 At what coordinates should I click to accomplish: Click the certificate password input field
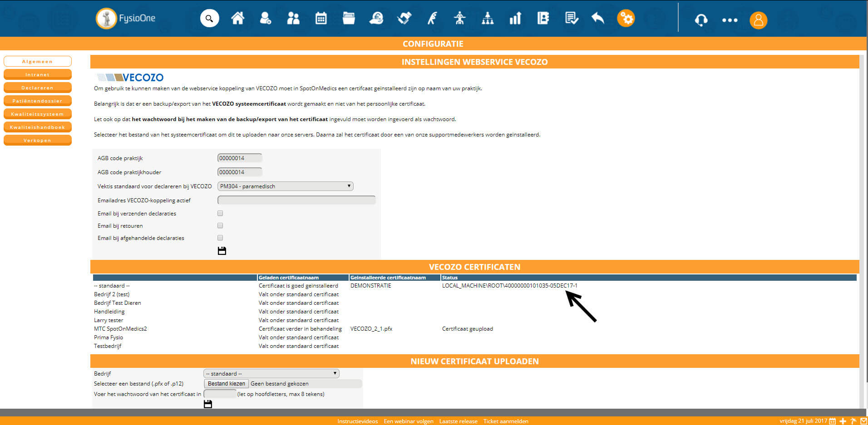tap(220, 394)
